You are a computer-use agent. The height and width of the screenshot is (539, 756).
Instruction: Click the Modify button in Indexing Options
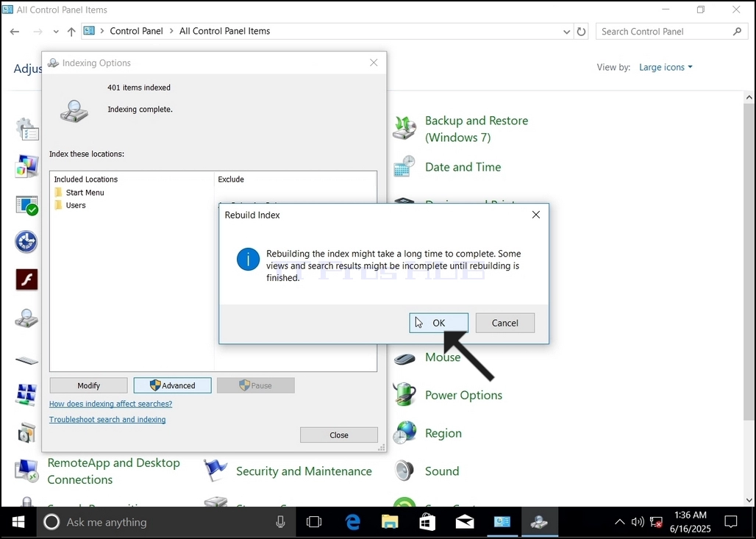click(x=89, y=385)
